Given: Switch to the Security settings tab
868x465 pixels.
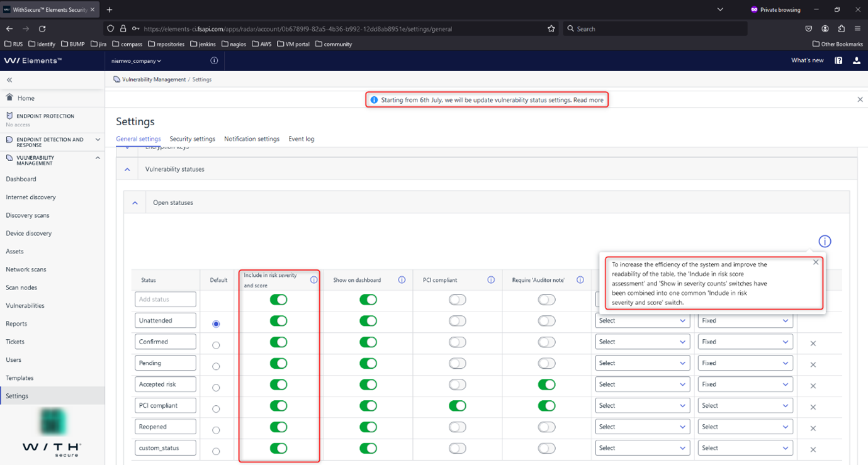Looking at the screenshot, I should tap(193, 139).
